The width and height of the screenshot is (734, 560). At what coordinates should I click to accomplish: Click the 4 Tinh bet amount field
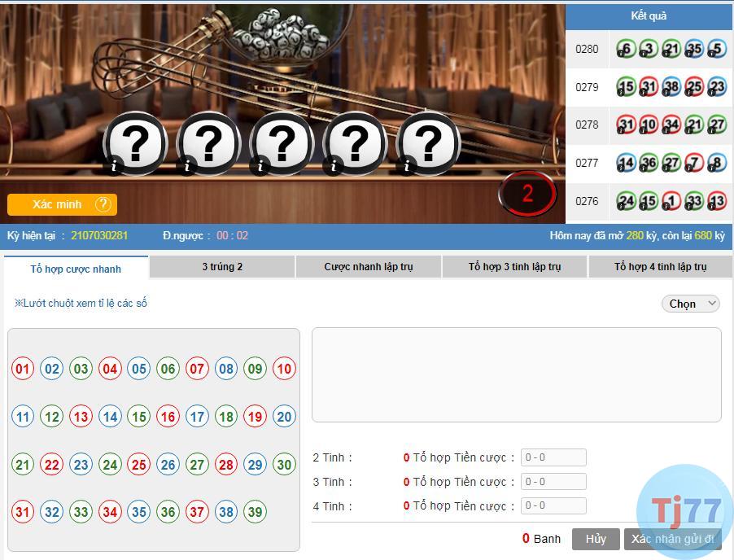(554, 505)
